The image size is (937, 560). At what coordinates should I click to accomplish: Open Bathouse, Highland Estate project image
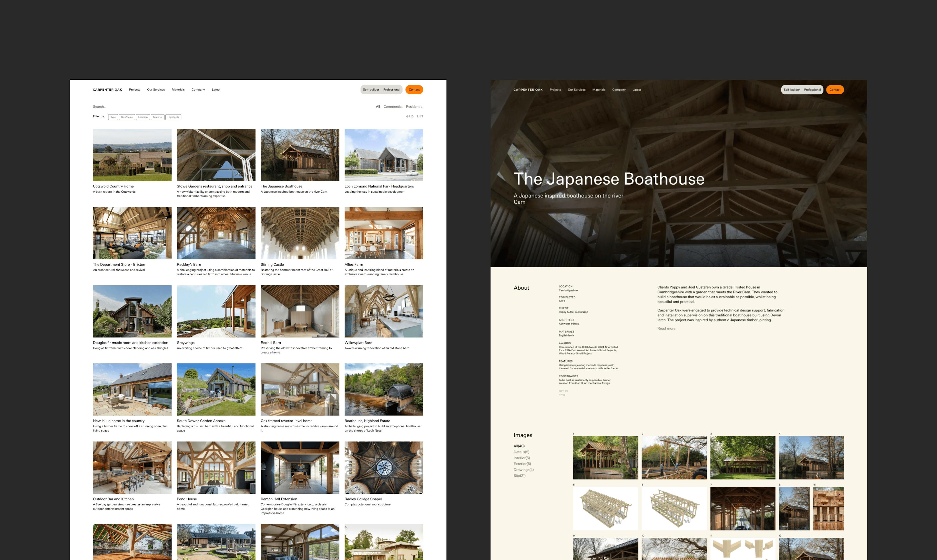pyautogui.click(x=384, y=389)
